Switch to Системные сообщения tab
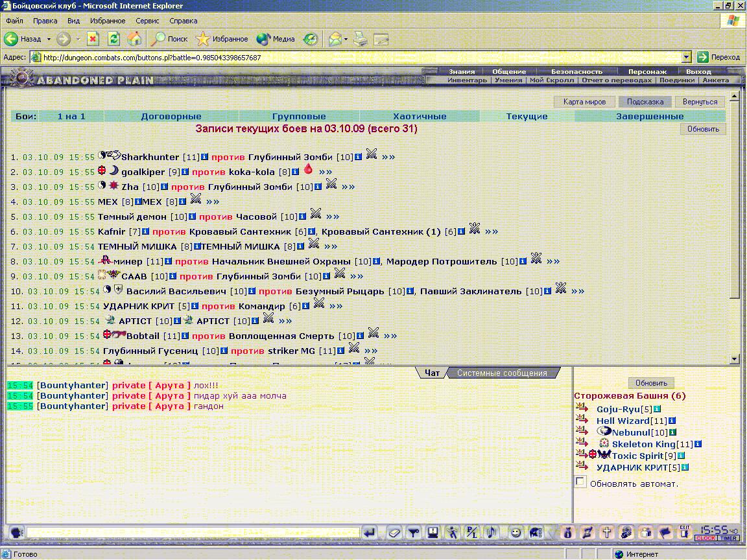Viewport: 747px width, 560px height. point(502,373)
